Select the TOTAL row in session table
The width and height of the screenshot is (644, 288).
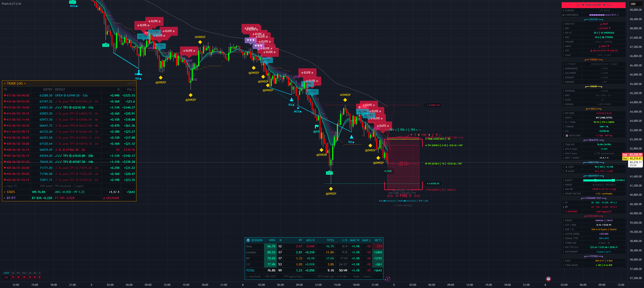314,271
